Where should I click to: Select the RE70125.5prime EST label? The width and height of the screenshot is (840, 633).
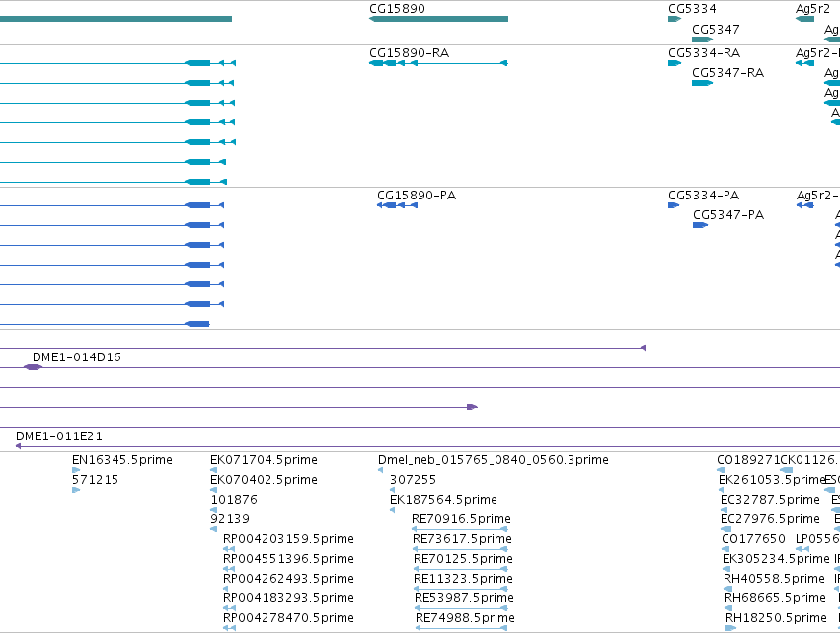pyautogui.click(x=463, y=559)
